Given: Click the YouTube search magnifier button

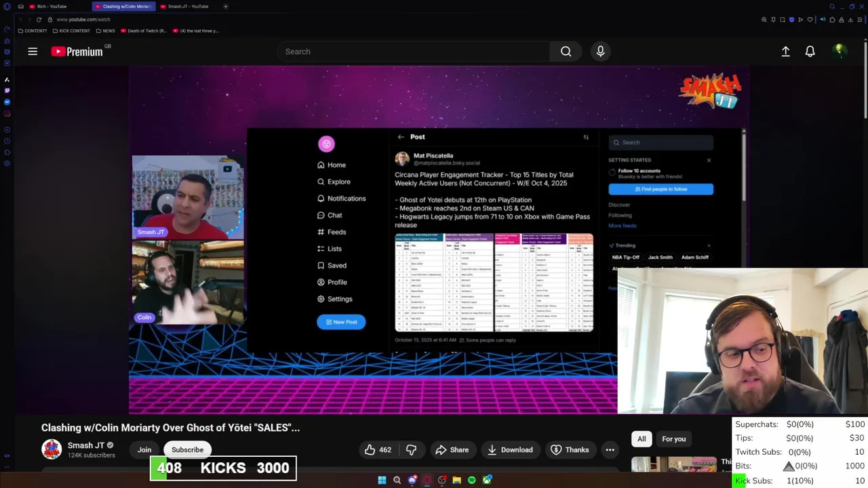Looking at the screenshot, I should (x=566, y=52).
